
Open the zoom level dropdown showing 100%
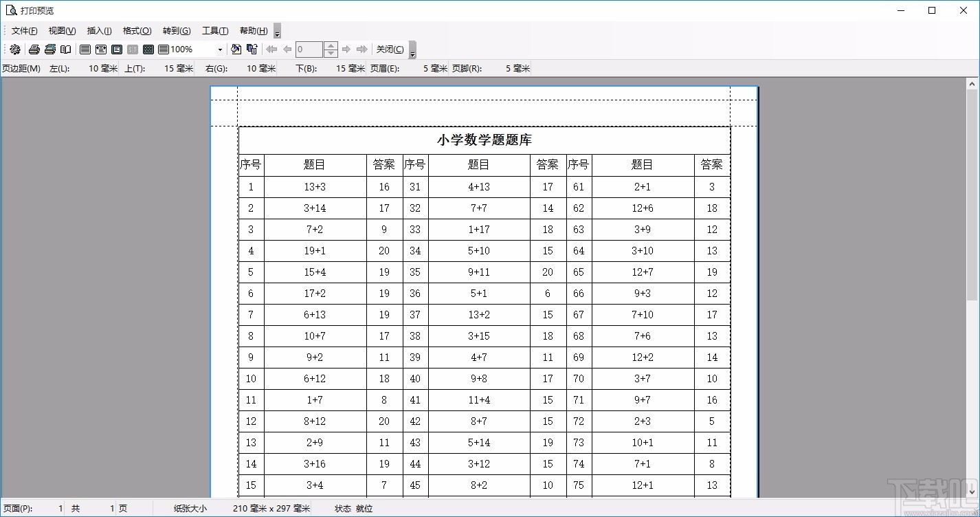pos(221,49)
